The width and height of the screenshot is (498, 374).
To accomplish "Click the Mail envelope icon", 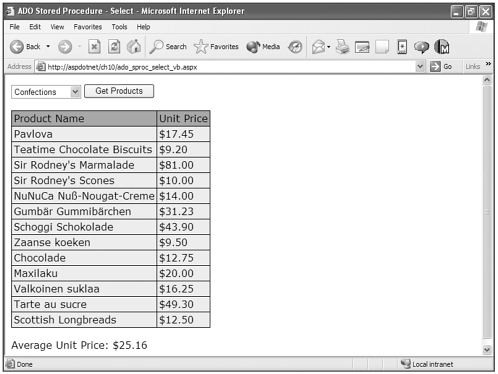I will [x=319, y=47].
